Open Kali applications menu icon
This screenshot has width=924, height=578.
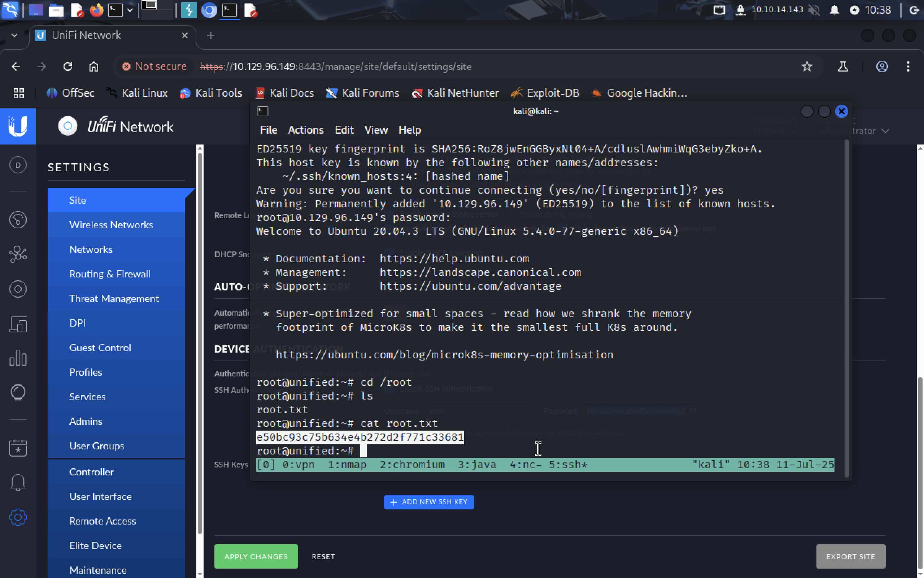(10, 10)
